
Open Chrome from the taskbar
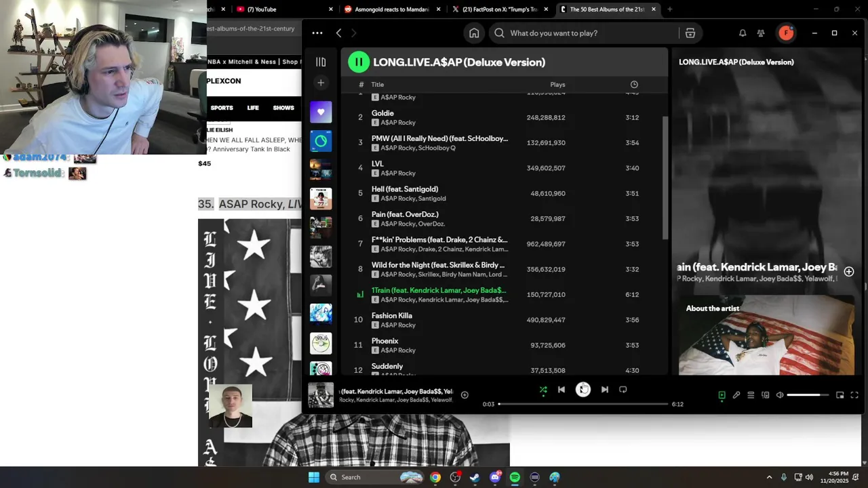click(x=435, y=477)
